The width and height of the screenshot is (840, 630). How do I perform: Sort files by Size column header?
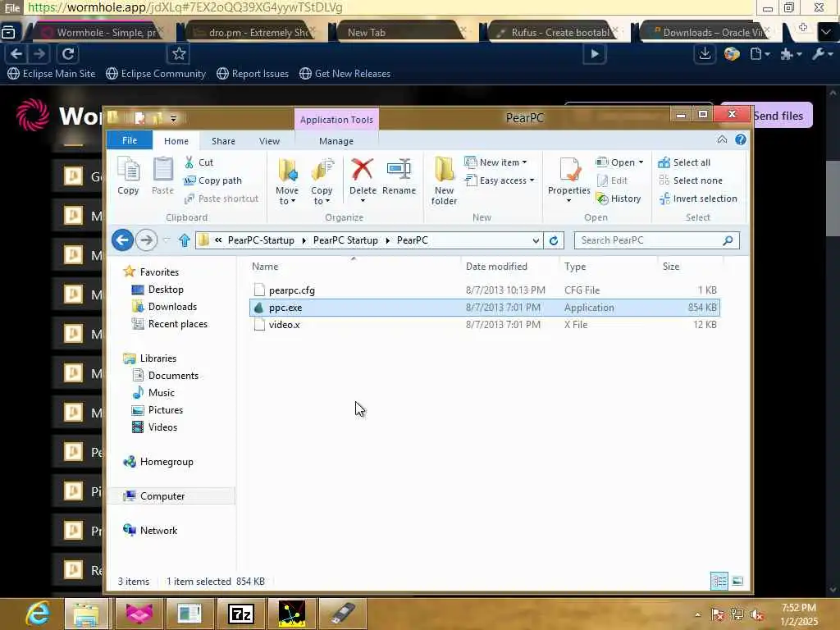[671, 267]
